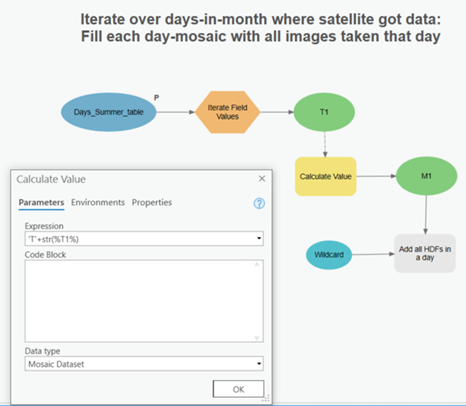Click the model title label text

pos(260,28)
